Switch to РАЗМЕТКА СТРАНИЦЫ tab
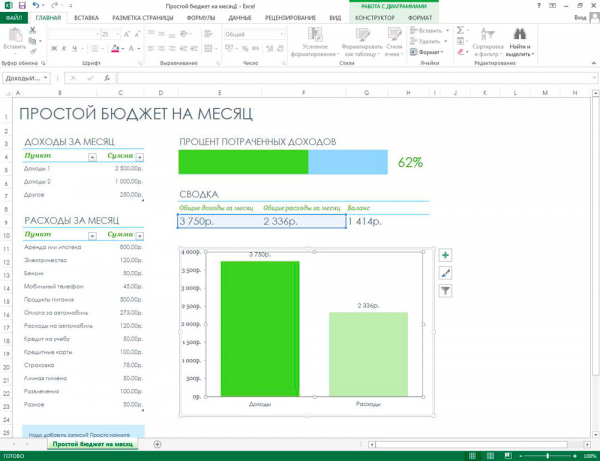This screenshot has height=461, width=600. [142, 18]
